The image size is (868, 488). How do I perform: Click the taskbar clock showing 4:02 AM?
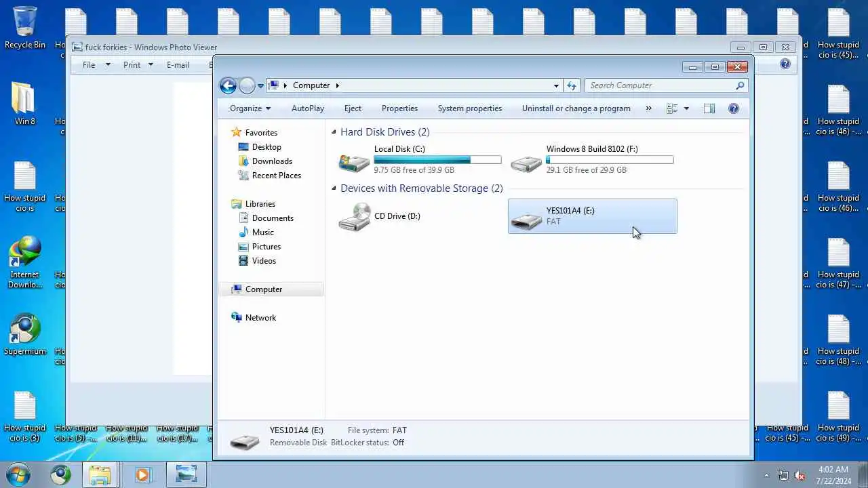[833, 475]
